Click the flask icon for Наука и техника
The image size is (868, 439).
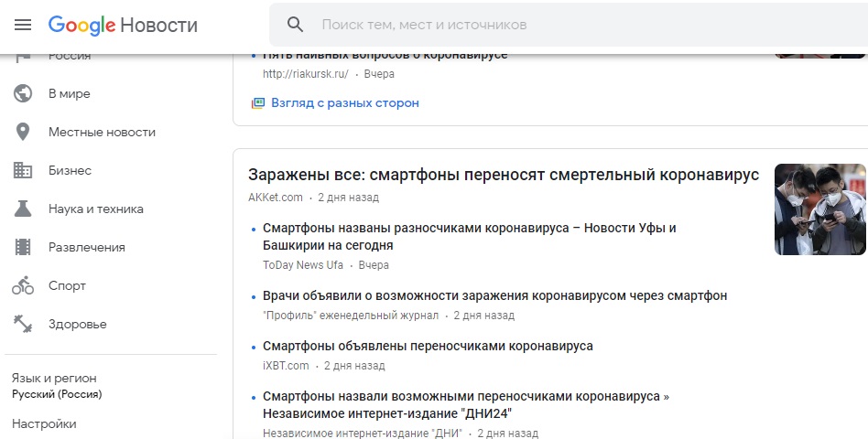pos(23,209)
